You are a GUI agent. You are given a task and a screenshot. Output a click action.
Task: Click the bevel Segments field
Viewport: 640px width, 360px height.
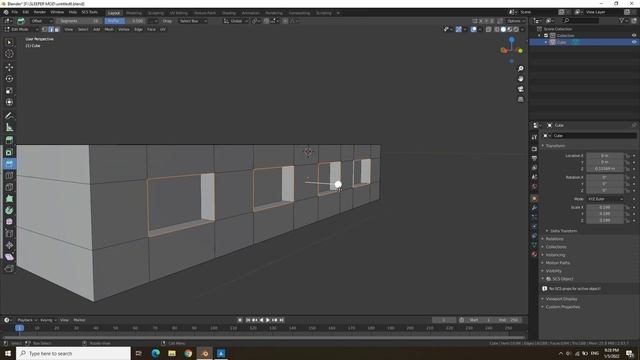79,21
